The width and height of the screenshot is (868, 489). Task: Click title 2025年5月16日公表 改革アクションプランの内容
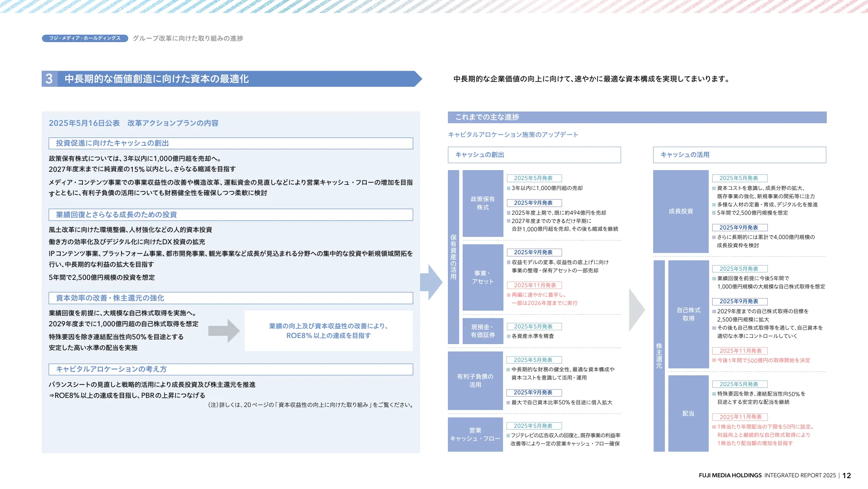(x=134, y=123)
